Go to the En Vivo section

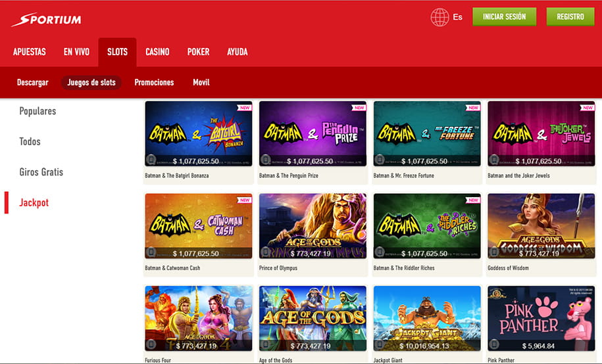pyautogui.click(x=76, y=52)
